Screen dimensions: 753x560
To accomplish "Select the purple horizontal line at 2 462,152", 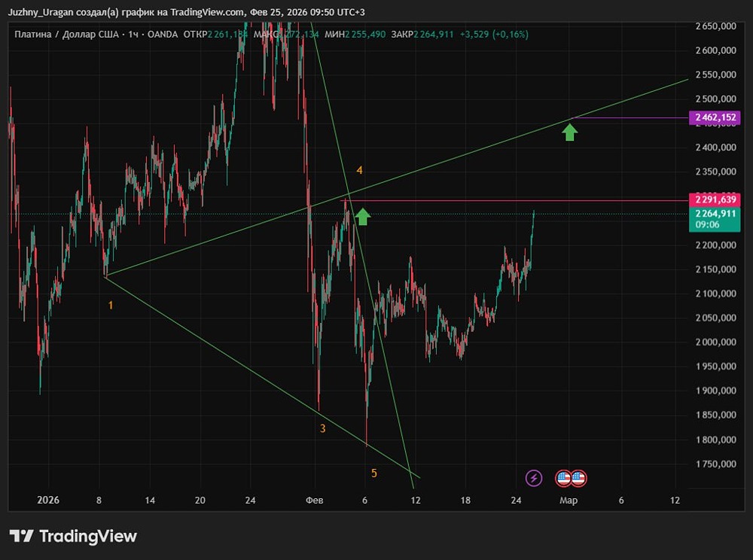I will pos(630,117).
